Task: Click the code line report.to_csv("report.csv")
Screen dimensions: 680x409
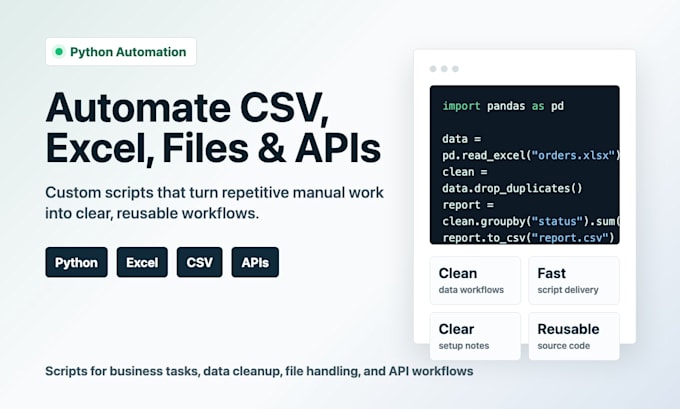Action: [x=528, y=238]
